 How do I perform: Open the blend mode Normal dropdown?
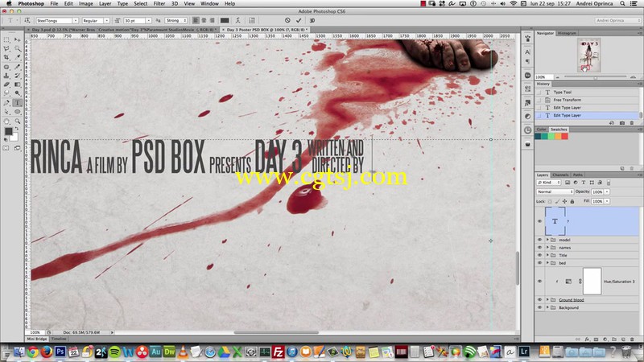coord(555,191)
